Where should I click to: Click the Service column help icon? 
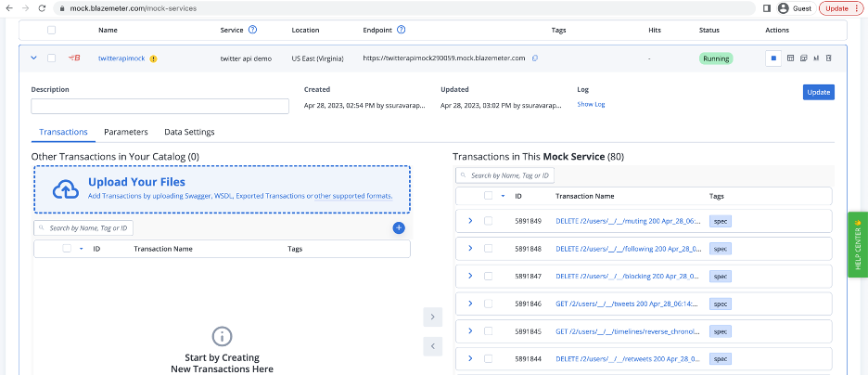pos(252,30)
